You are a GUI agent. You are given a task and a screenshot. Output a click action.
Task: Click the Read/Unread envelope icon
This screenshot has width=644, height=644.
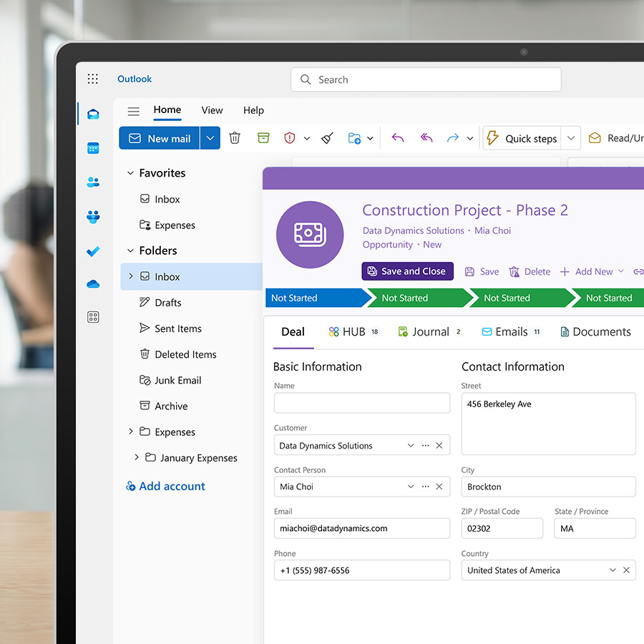tap(595, 137)
